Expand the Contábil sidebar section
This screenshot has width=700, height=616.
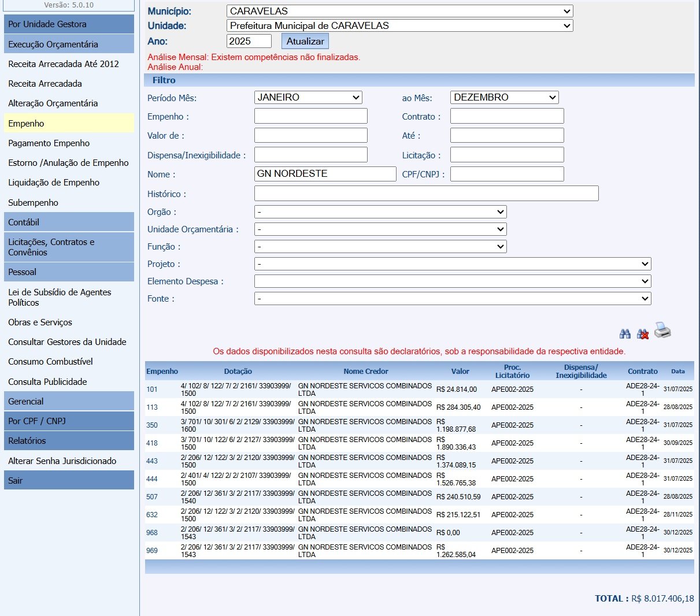(x=69, y=222)
